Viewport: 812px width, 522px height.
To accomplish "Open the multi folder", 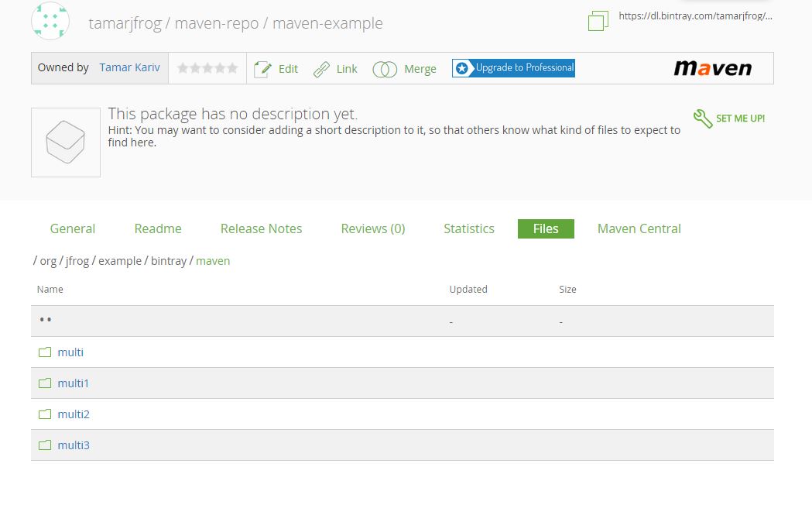I will tap(70, 352).
